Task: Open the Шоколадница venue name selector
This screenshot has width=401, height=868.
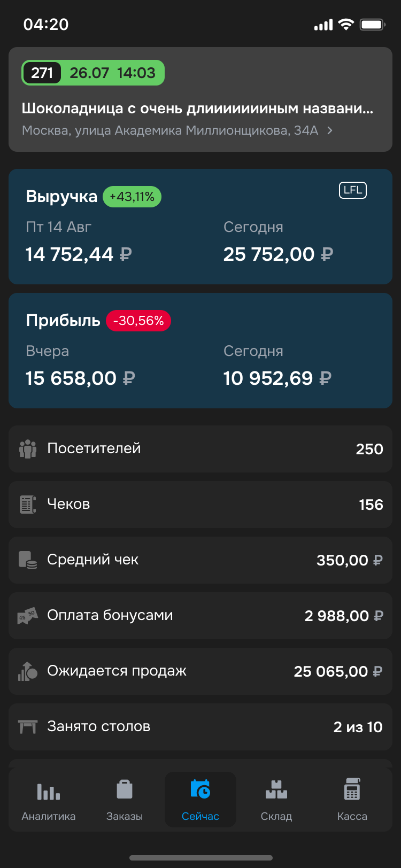Action: point(197,108)
